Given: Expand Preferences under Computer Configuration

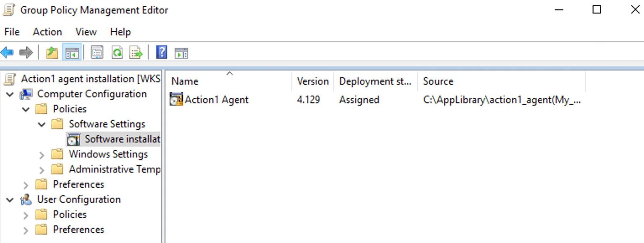Looking at the screenshot, I should 26,185.
